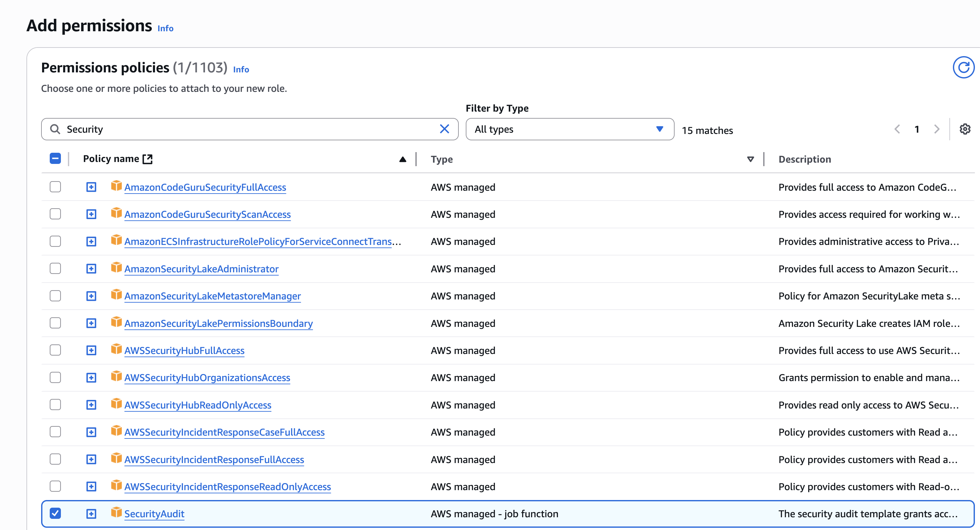980x530 pixels.
Task: Click the search magnifier icon
Action: click(55, 129)
